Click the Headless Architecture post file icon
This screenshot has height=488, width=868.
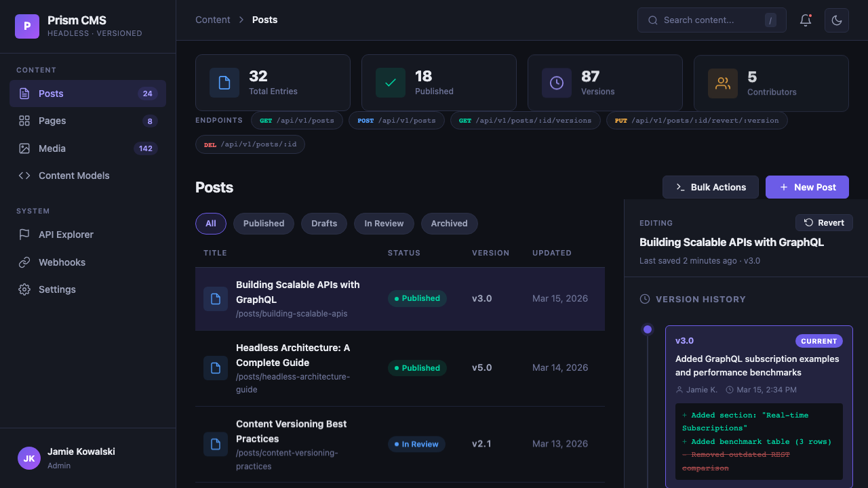tap(216, 368)
